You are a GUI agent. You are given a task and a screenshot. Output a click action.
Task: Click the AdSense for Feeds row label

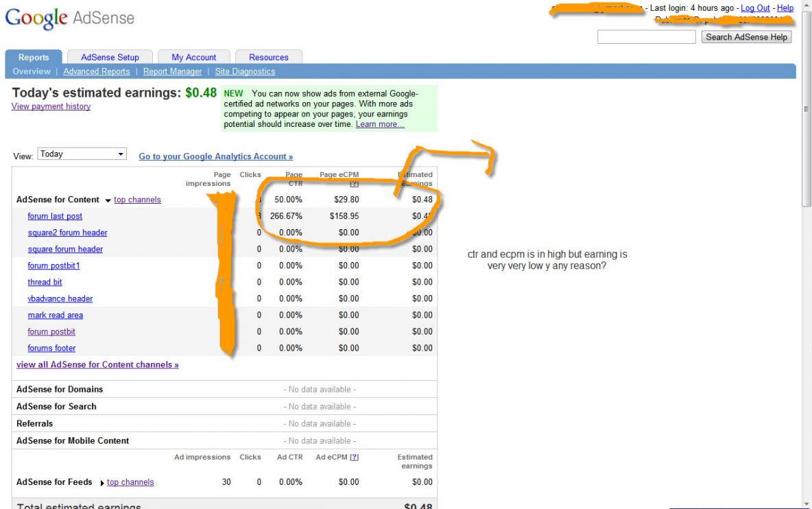(54, 482)
